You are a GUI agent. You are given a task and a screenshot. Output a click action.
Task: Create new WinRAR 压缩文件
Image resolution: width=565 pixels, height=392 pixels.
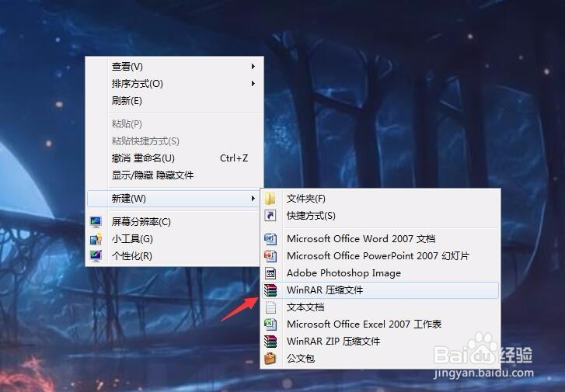point(381,290)
